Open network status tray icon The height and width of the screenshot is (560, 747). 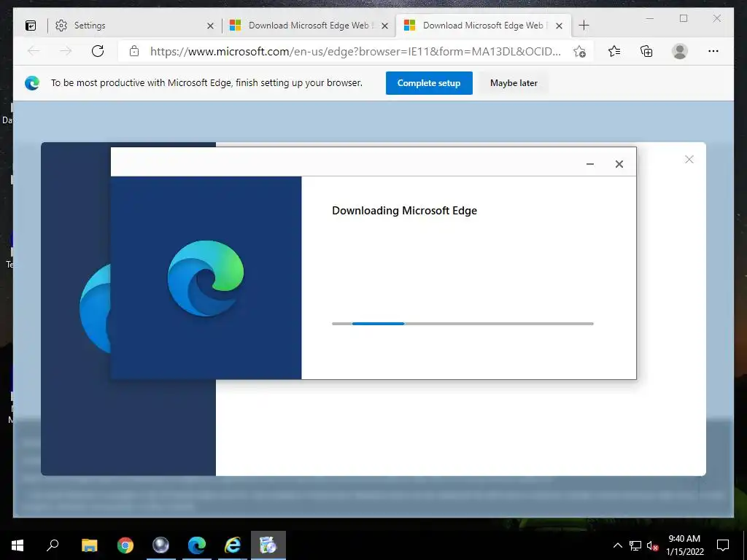(635, 545)
